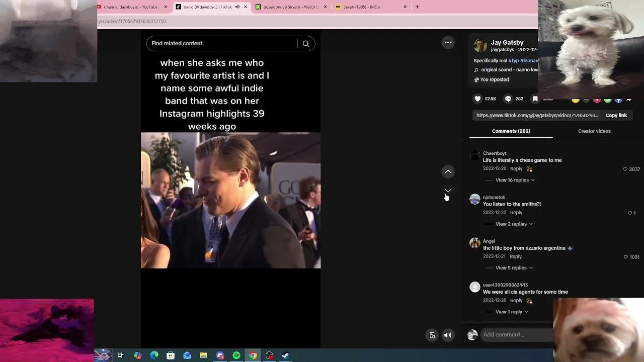Go to the next video with down arrow
The image size is (644, 362).
coord(448,191)
